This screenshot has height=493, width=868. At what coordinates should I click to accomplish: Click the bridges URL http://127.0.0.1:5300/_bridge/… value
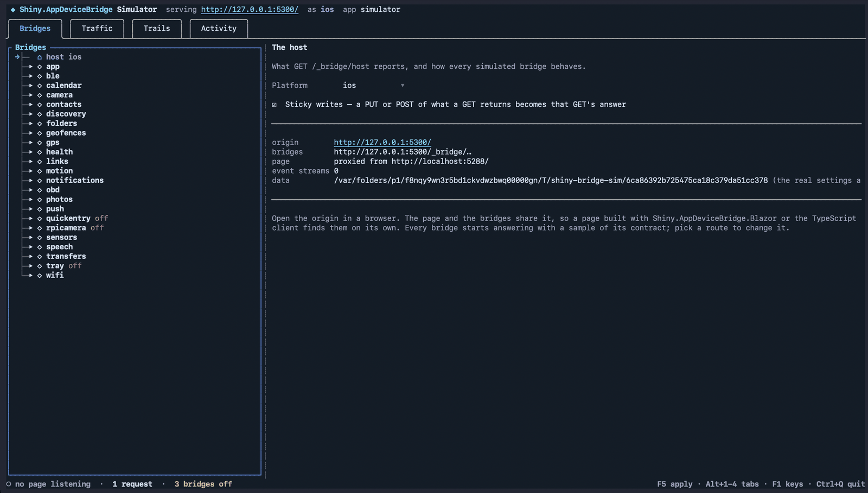click(x=403, y=152)
